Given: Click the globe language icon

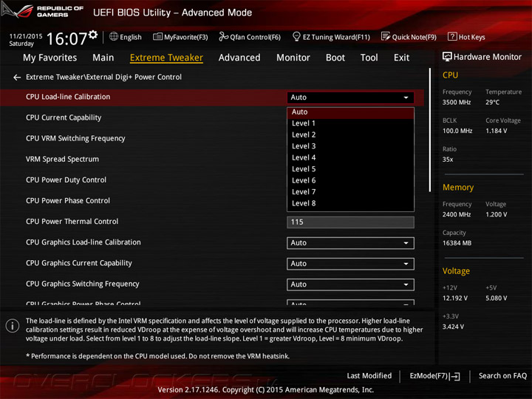Looking at the screenshot, I should 114,37.
